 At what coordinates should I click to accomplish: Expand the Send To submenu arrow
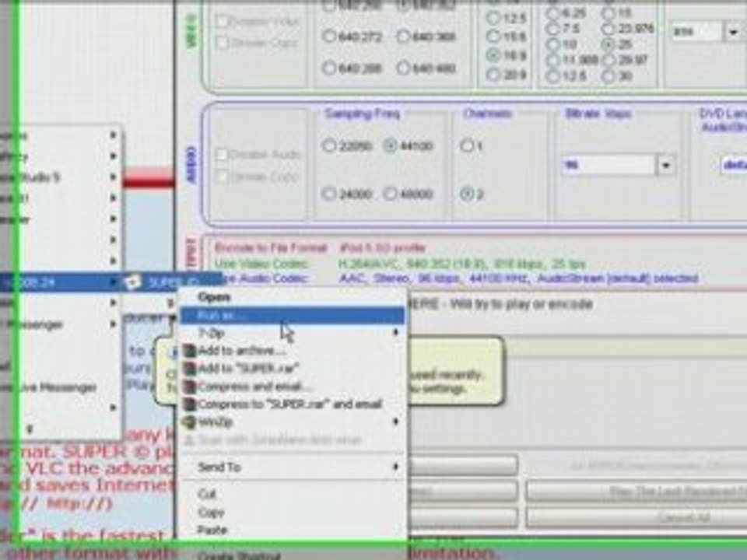[395, 467]
